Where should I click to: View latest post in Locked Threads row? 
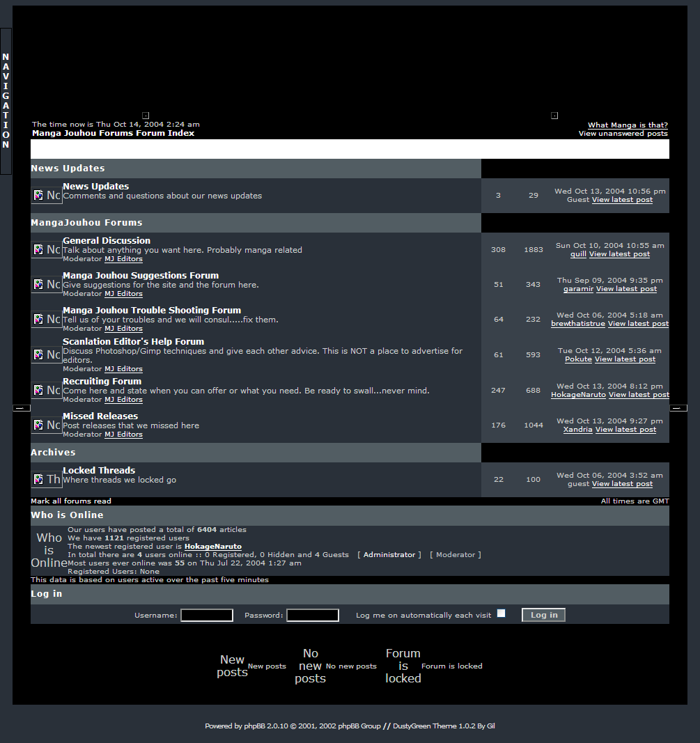pos(622,484)
